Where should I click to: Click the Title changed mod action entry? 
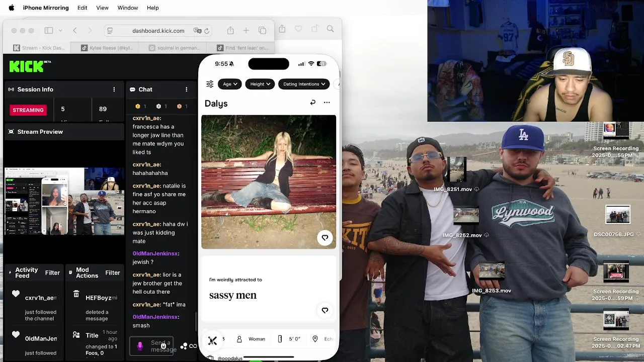[x=95, y=343]
